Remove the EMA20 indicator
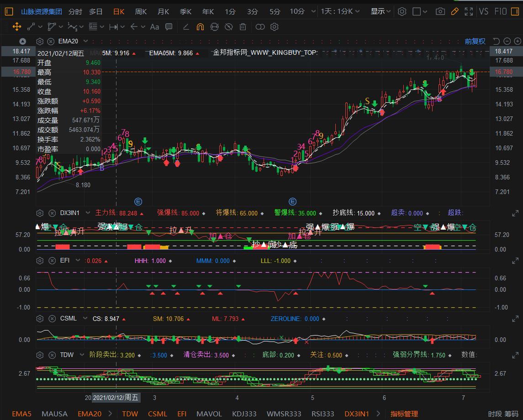The height and width of the screenshot is (420, 523). [51, 42]
